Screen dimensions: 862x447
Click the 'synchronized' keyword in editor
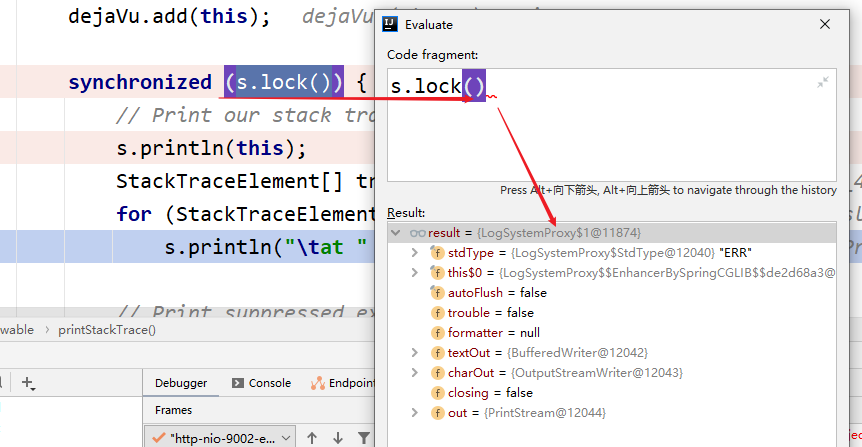140,82
